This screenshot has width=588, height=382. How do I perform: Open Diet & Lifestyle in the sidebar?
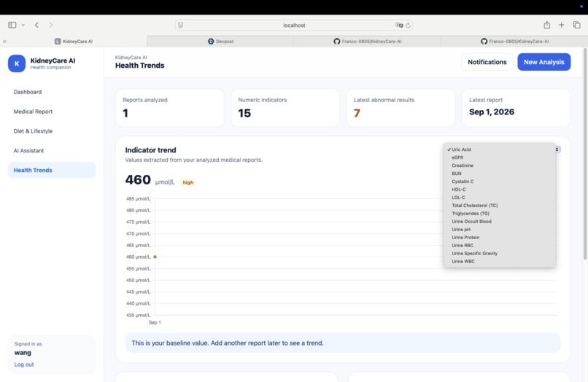[x=52, y=130]
